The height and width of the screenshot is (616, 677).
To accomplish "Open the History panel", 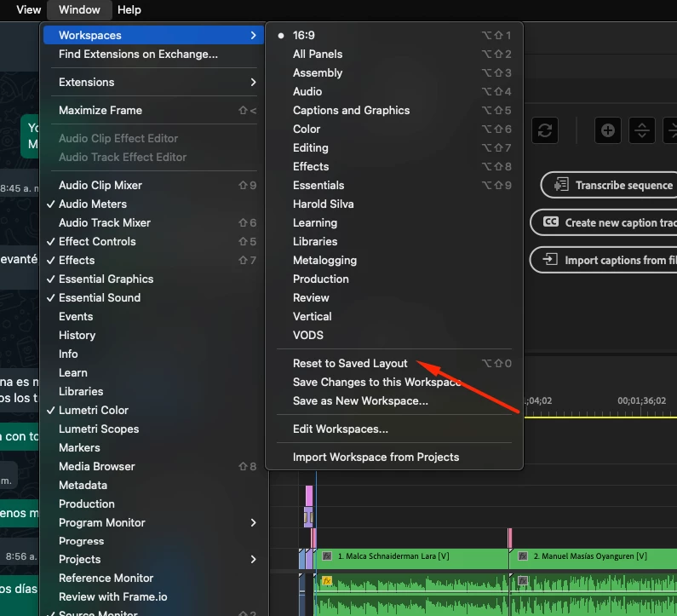I will tap(153, 335).
